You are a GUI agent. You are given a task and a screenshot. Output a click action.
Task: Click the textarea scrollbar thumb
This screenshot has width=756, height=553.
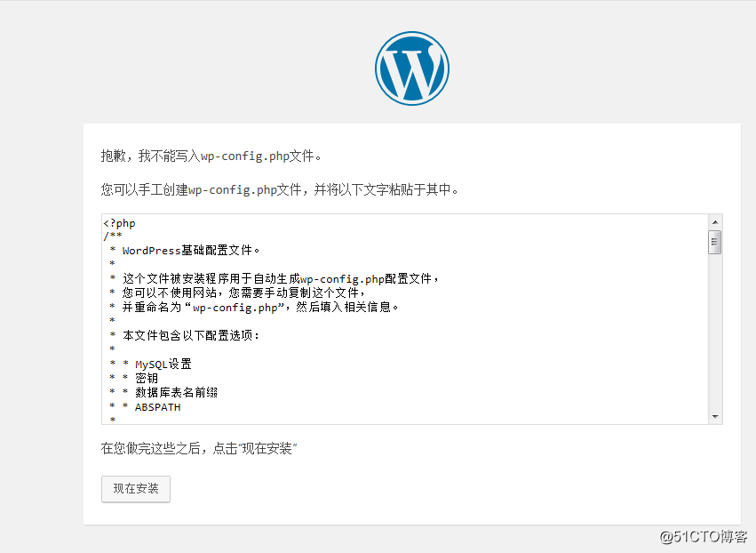click(x=715, y=242)
